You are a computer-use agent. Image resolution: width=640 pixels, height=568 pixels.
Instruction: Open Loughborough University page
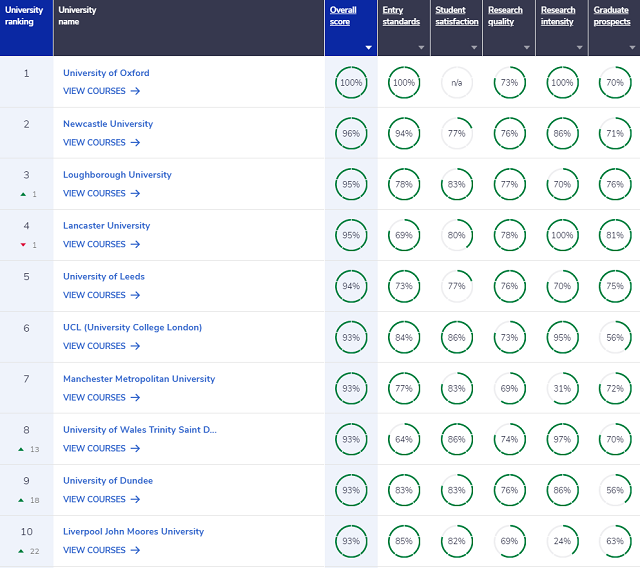(x=117, y=175)
